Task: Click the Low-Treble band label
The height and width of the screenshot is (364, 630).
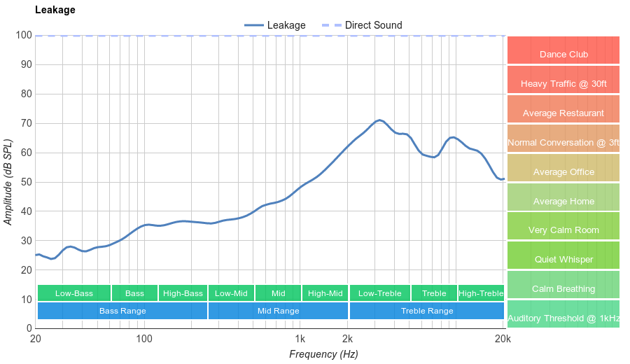Action: coord(379,293)
